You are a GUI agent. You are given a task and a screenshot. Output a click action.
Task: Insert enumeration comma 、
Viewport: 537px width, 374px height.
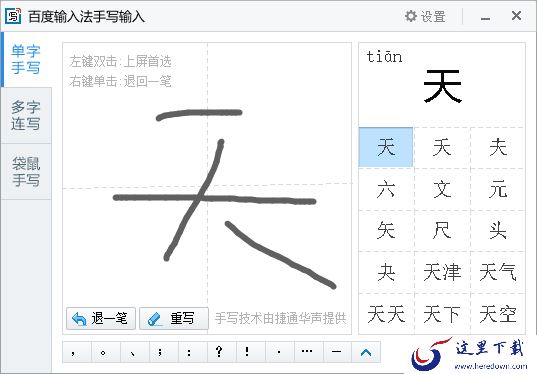(135, 352)
